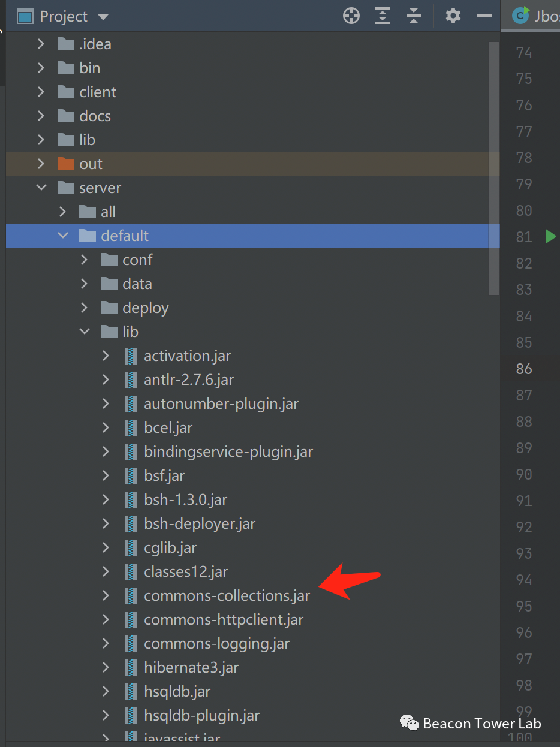Click line number 86 in the gutter
Viewport: 560px width, 747px height.
pyautogui.click(x=524, y=369)
